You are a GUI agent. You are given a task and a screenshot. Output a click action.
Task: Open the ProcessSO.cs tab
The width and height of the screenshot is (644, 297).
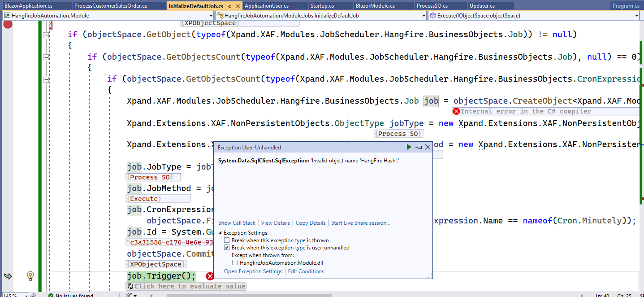click(433, 5)
